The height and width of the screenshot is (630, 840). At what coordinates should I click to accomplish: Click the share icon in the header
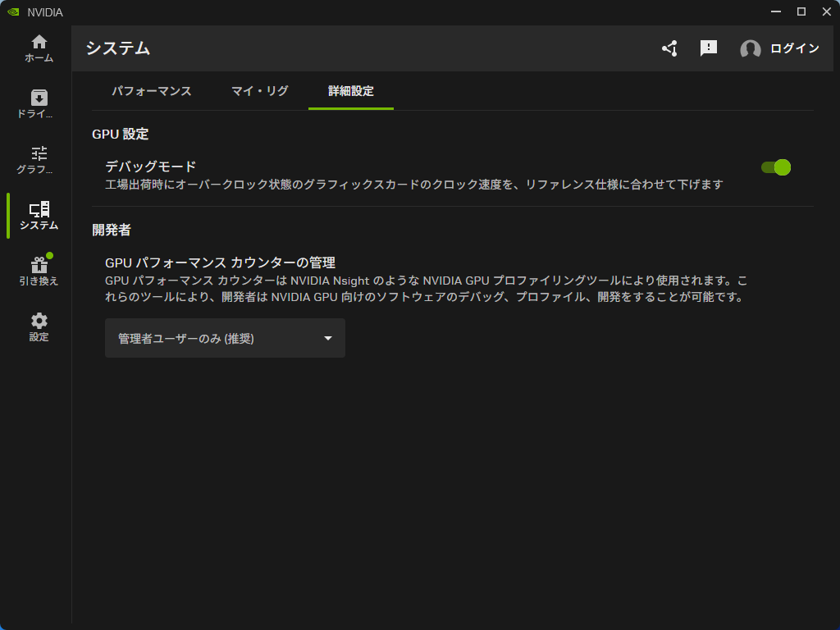point(669,49)
